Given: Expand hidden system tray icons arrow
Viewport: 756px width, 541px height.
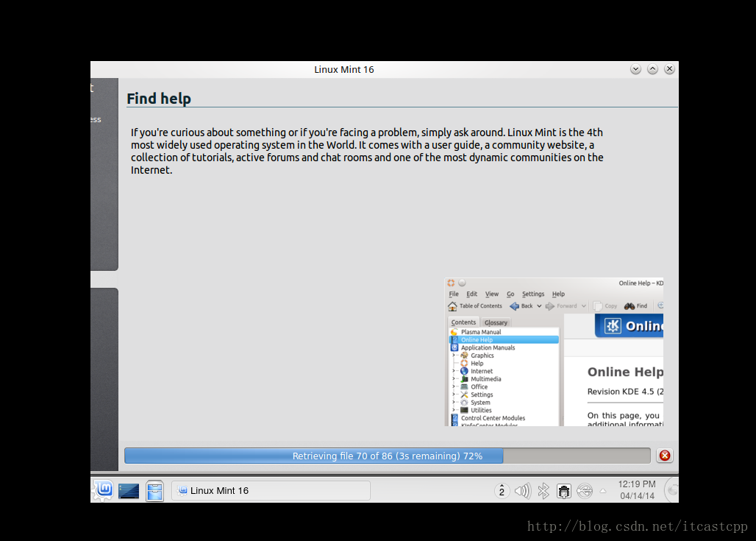Looking at the screenshot, I should click(603, 491).
